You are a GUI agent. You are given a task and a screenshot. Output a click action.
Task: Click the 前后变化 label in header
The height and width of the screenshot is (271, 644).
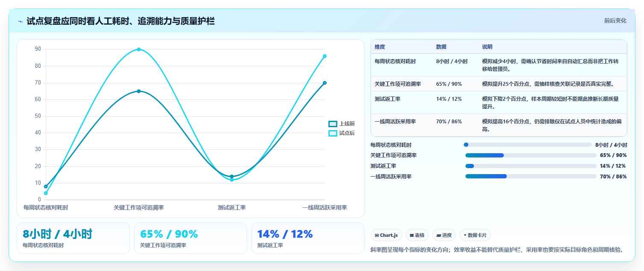[x=615, y=20]
